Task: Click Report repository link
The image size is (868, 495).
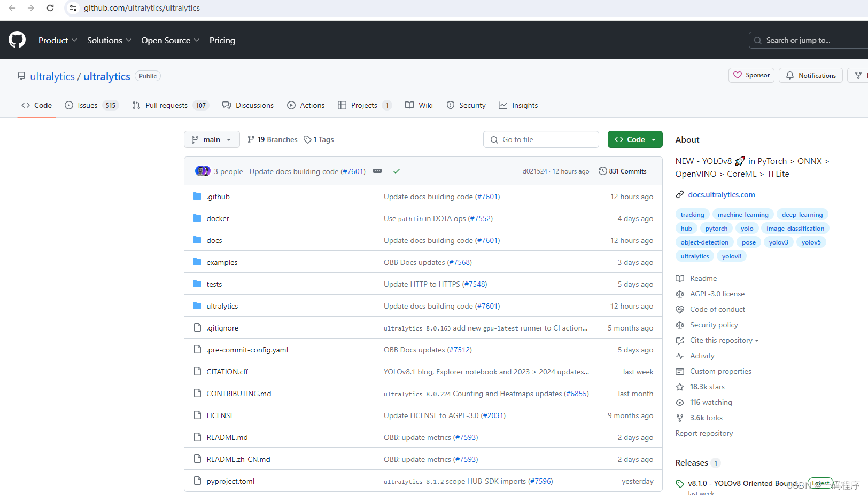Action: (x=704, y=433)
